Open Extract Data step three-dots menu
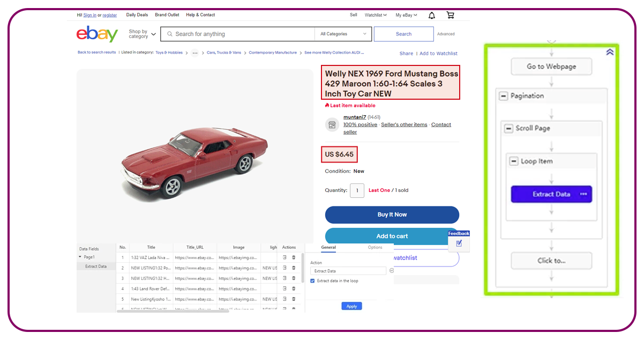644x340 pixels. pos(584,194)
